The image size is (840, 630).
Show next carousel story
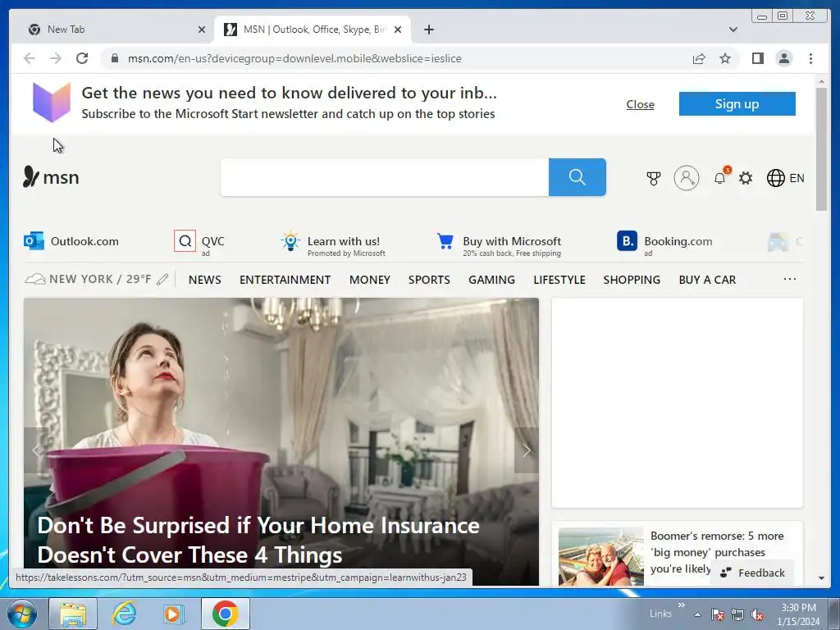(x=527, y=450)
